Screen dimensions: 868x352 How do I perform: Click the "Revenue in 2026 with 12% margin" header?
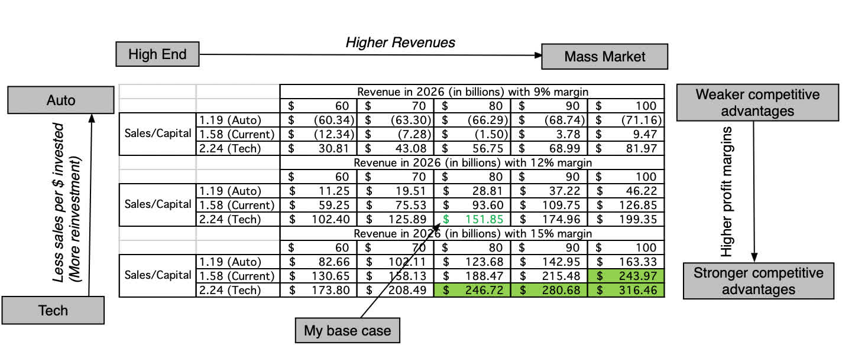pos(472,162)
